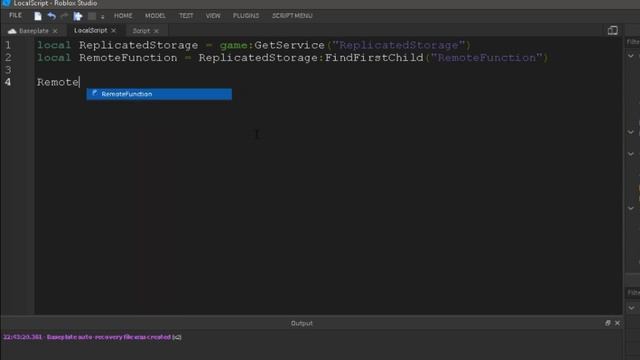
Task: Click the icon beside the RemoteFunction suggestion
Action: [x=94, y=93]
